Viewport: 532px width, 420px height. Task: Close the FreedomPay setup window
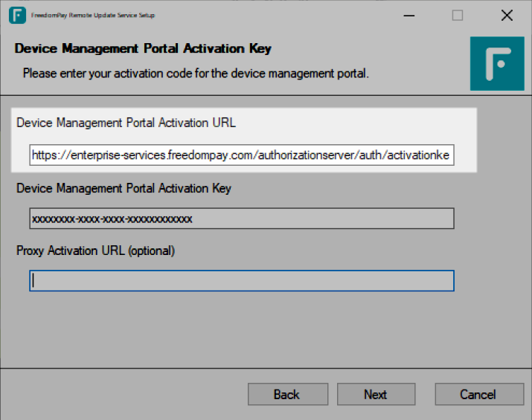[507, 16]
